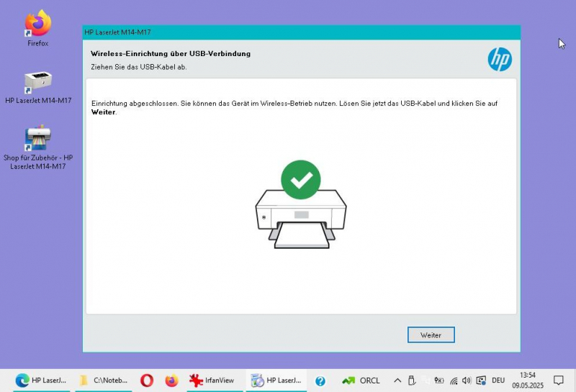Click the text Ziehen Sie das USB-Kabel ab.

pyautogui.click(x=139, y=67)
